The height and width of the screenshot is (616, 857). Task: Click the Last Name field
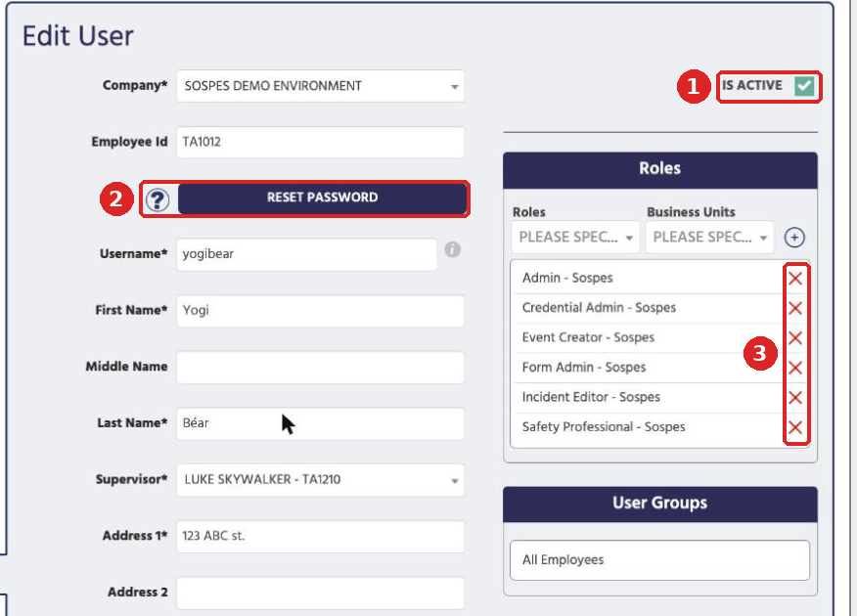click(x=320, y=423)
